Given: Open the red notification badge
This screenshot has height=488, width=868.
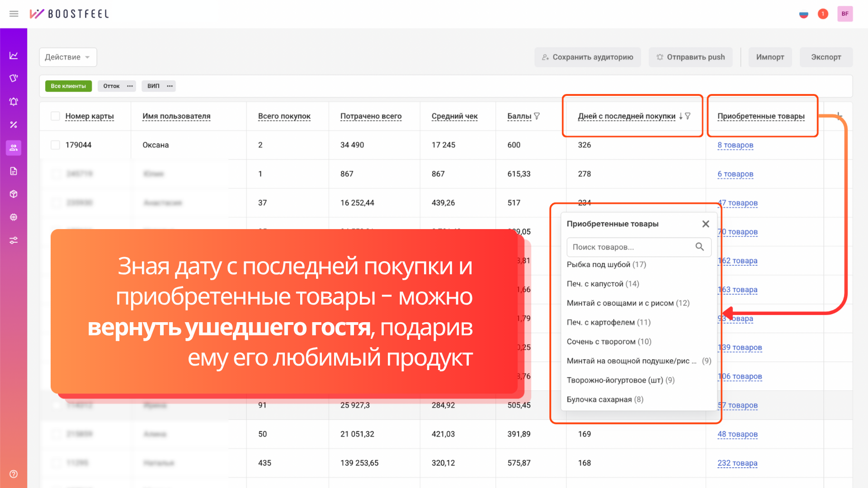Looking at the screenshot, I should tap(823, 14).
